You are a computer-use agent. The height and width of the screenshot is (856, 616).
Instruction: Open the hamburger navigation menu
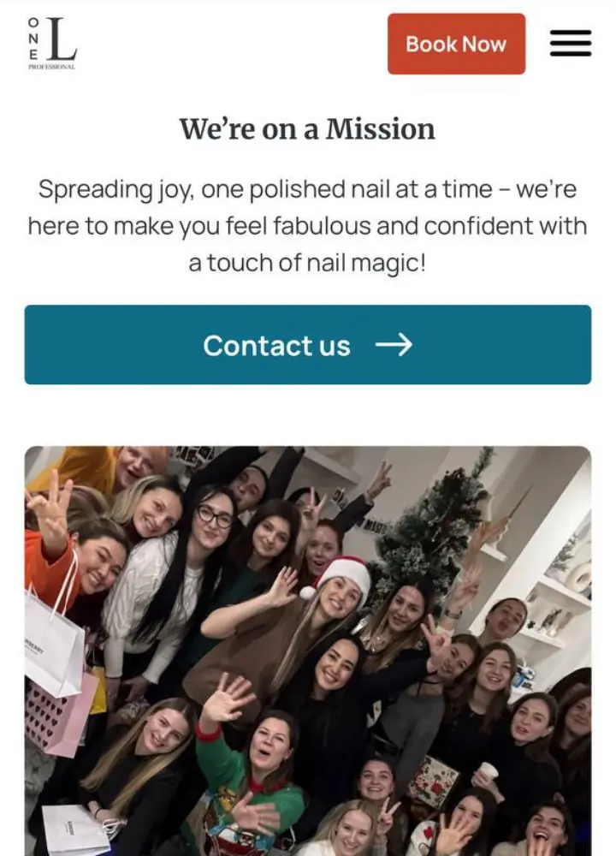pos(570,43)
